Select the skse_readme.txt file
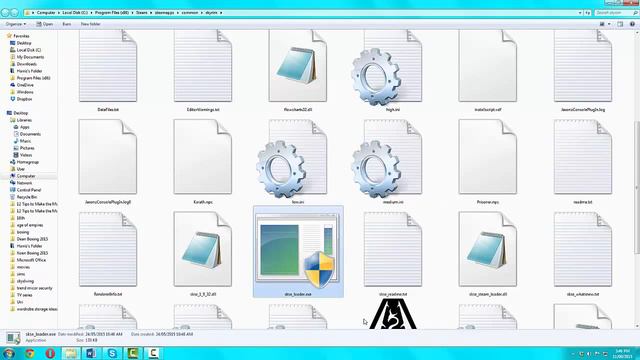 tap(393, 253)
